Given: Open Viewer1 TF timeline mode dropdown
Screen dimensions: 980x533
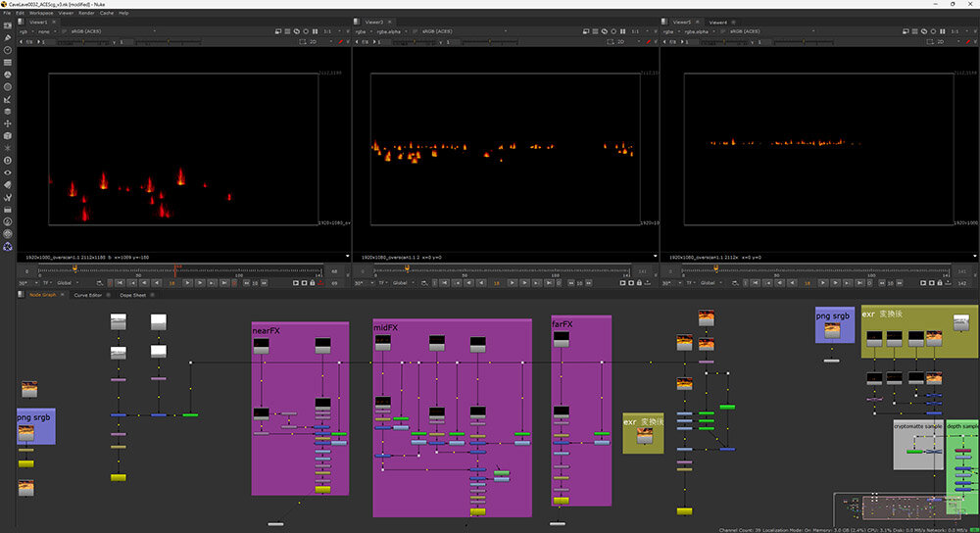Looking at the screenshot, I should [47, 283].
